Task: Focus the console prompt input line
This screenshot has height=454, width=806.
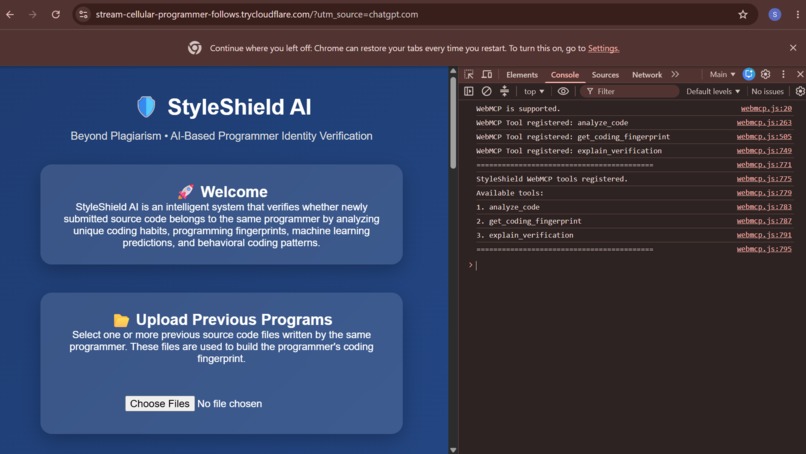Action: pos(635,265)
